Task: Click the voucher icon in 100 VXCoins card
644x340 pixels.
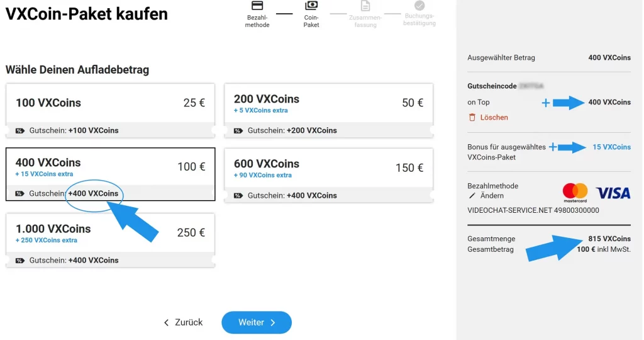Action: point(19,131)
